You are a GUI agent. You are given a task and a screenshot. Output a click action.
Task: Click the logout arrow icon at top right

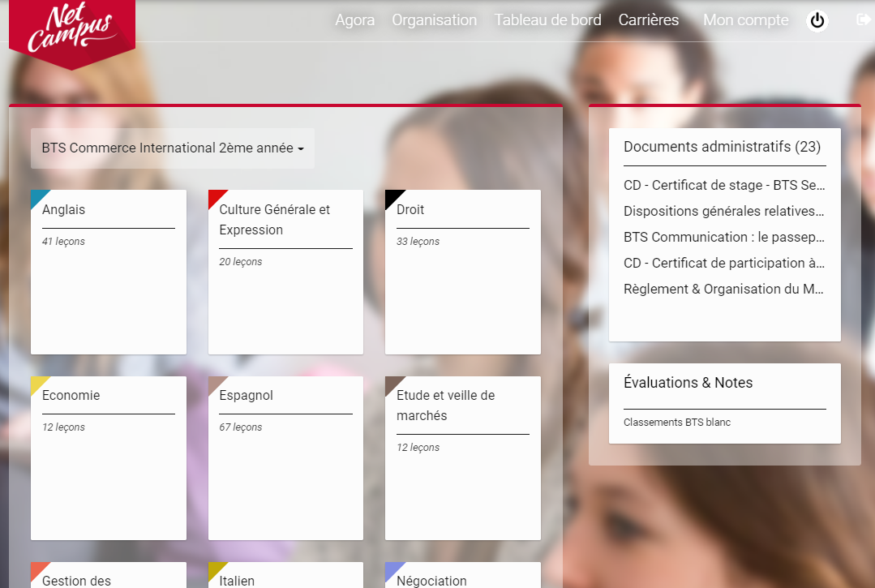tap(864, 20)
